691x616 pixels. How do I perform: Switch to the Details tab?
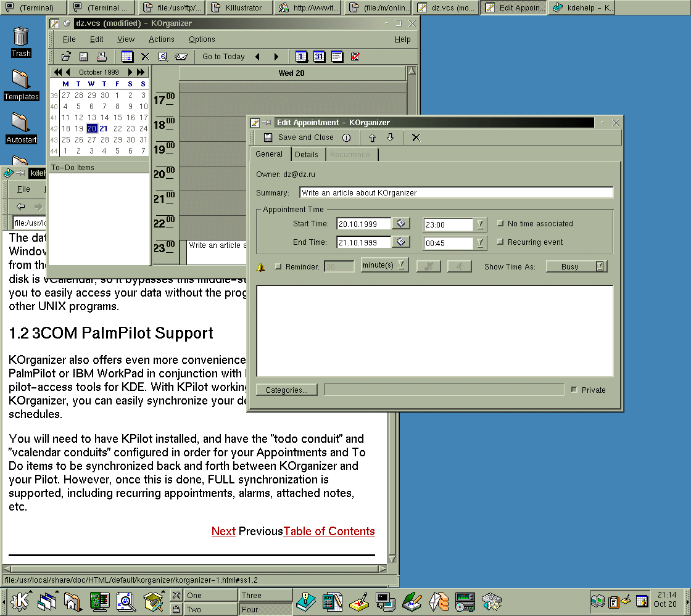click(x=307, y=155)
